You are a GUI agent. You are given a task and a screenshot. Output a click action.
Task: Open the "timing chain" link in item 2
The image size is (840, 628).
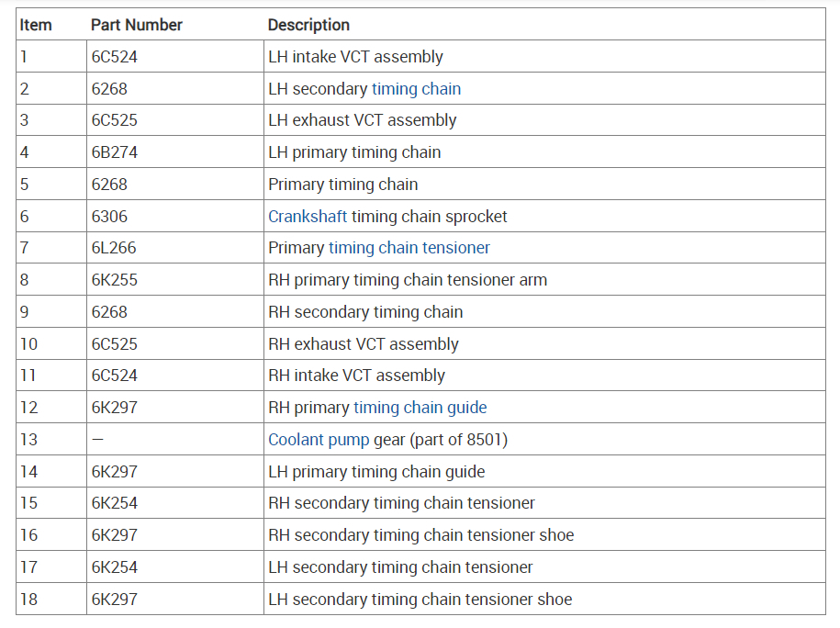(x=416, y=89)
